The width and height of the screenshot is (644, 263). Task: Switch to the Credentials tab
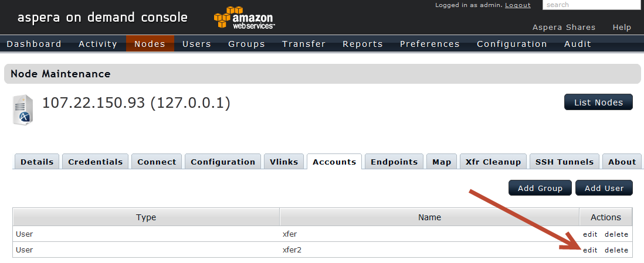click(95, 162)
